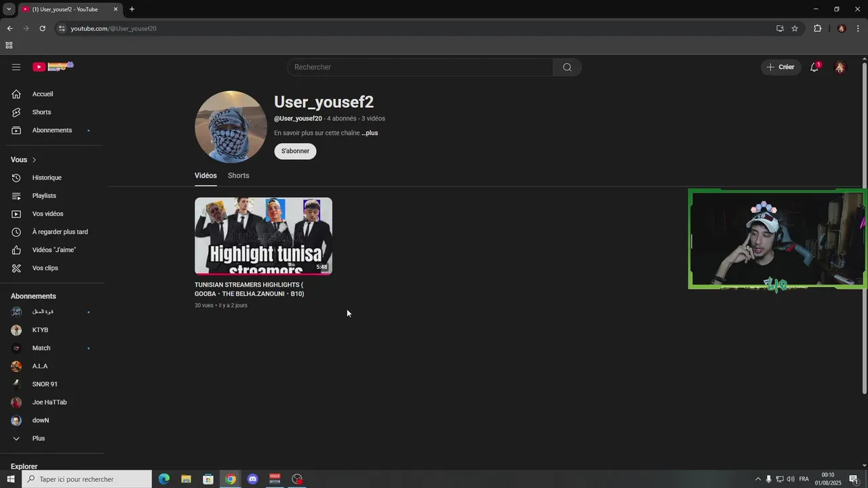Switch to the Vidéos tab
Viewport: 868px width, 488px height.
tap(205, 176)
